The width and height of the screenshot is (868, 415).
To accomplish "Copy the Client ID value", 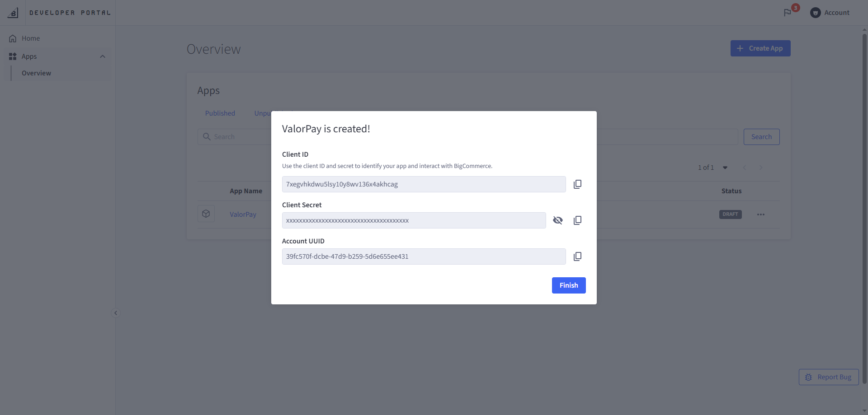I will pyautogui.click(x=577, y=184).
